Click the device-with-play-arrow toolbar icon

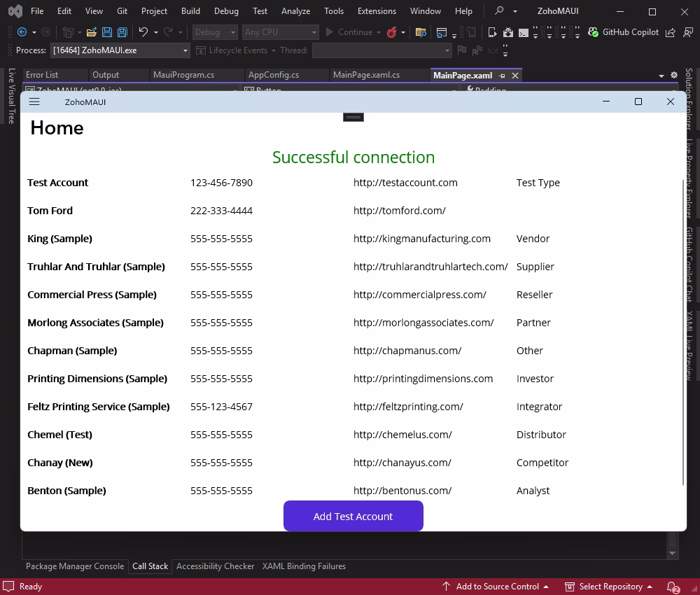pos(492,32)
